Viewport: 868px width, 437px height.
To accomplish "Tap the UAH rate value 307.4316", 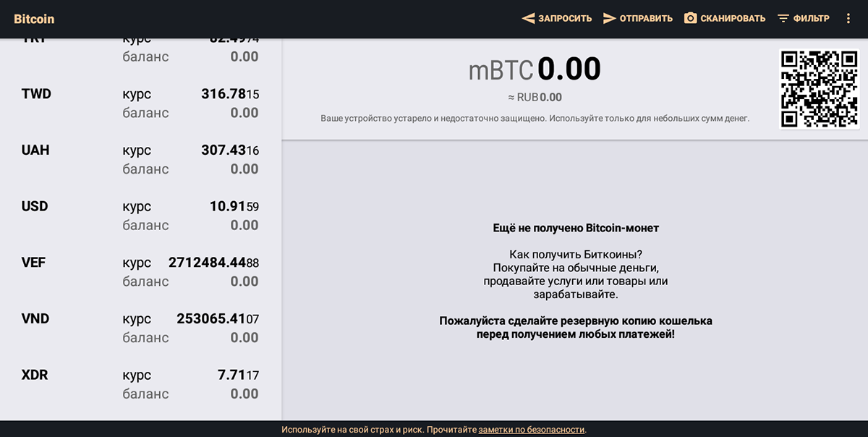I will [x=230, y=150].
